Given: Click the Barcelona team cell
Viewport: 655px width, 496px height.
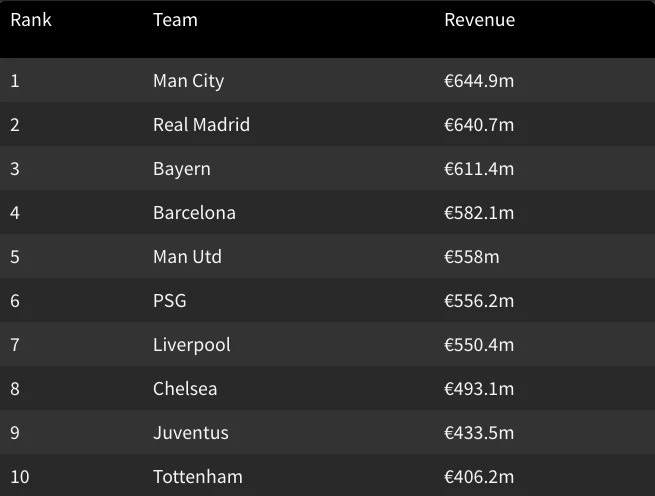Looking at the screenshot, I should click(194, 213).
